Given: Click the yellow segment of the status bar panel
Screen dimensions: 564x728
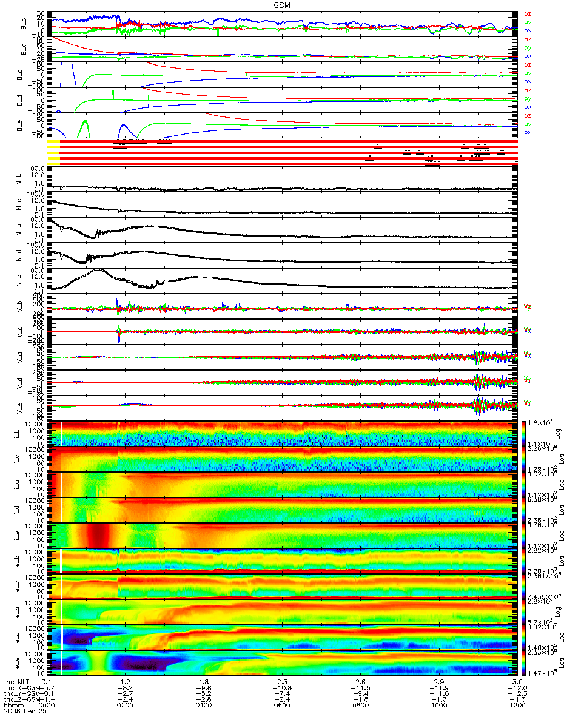Looking at the screenshot, I should pyautogui.click(x=53, y=152).
